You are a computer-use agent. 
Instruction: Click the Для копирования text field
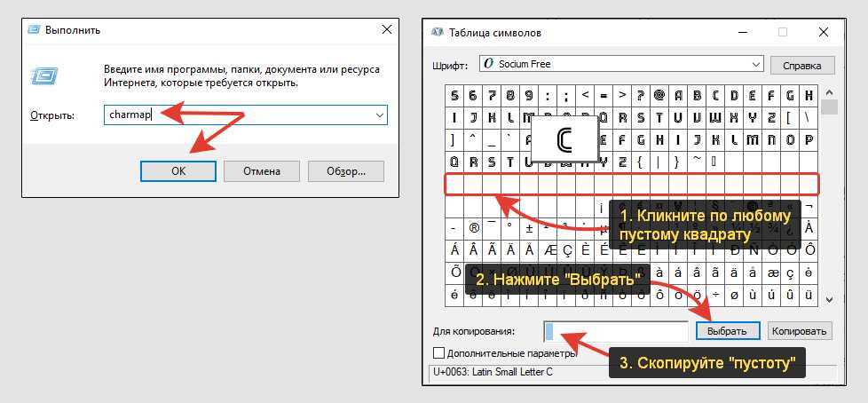click(x=616, y=331)
